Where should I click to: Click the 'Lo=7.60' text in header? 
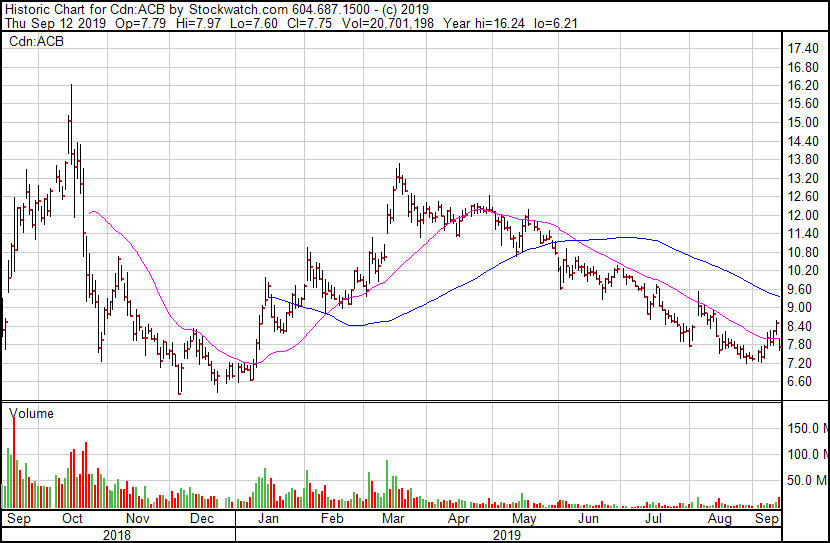255,23
